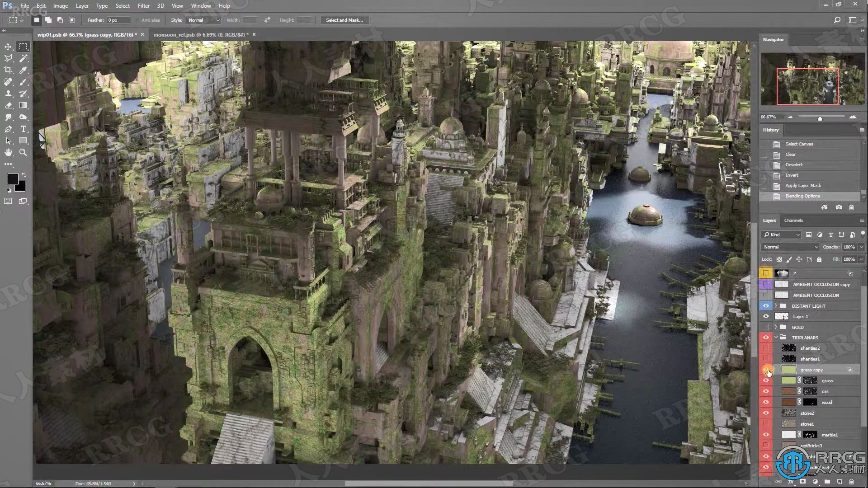Select the Brush tool

click(x=23, y=82)
